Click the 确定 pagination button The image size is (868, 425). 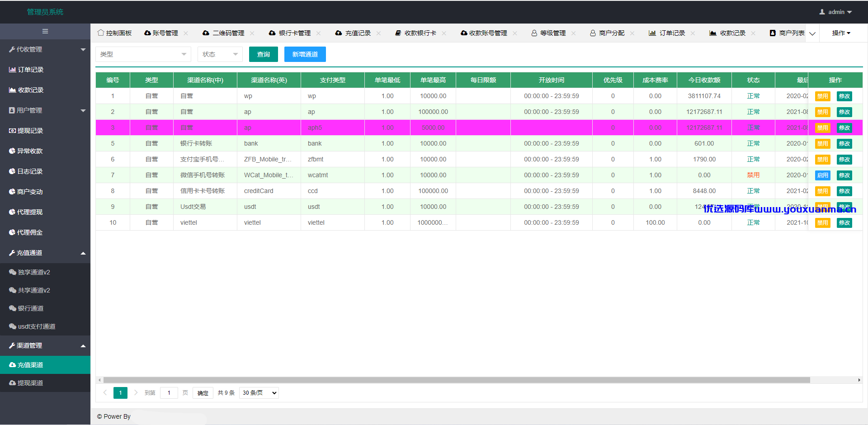pos(203,393)
